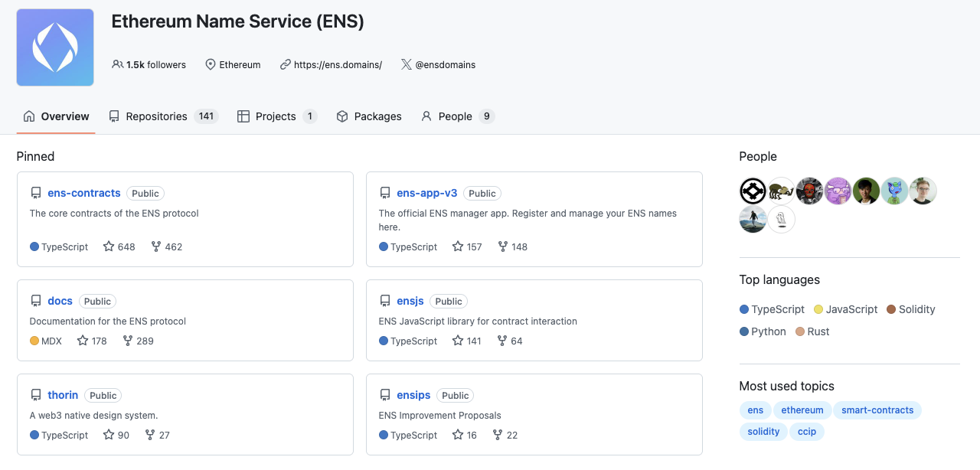Click the star icon on ensips card
Screen dimensions: 980x470
click(458, 435)
